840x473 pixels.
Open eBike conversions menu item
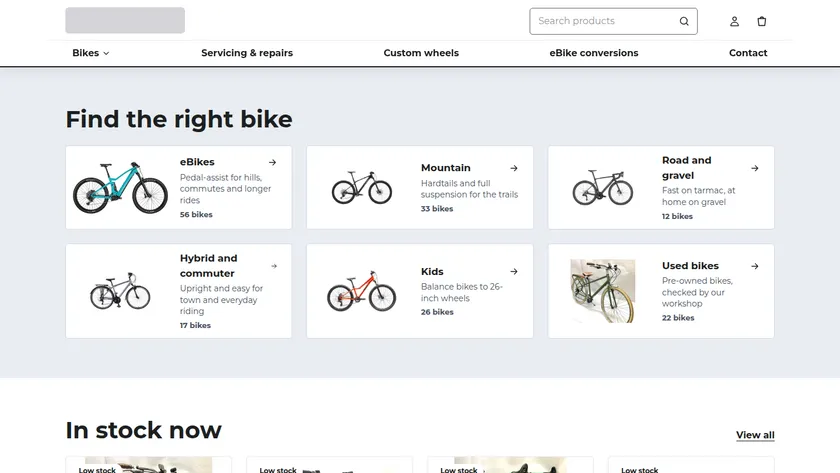pos(594,53)
